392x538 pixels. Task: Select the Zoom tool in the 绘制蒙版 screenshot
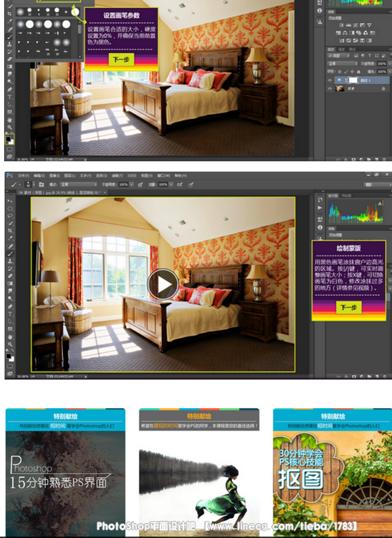(10, 344)
